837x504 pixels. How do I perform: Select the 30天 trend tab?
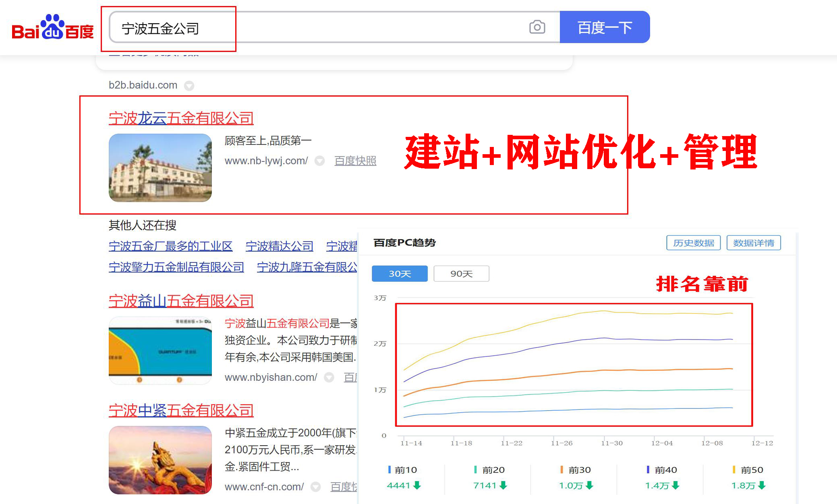pos(399,274)
